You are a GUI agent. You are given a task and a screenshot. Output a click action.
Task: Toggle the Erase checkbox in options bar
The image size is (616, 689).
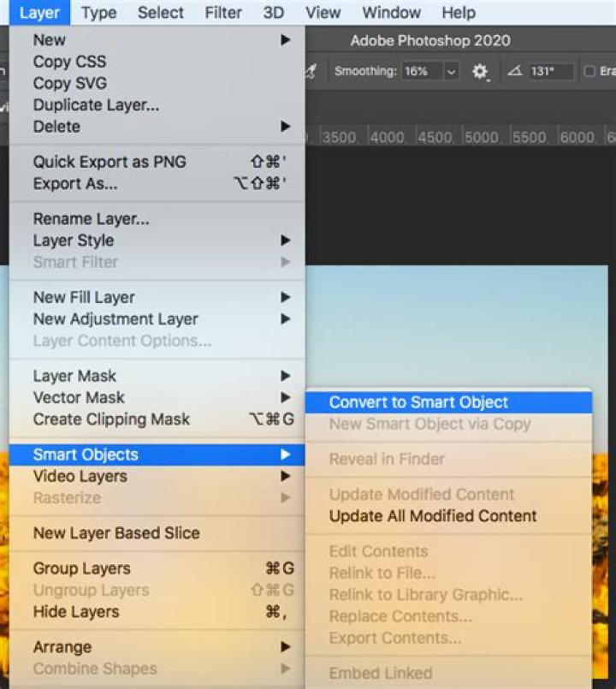tap(589, 71)
